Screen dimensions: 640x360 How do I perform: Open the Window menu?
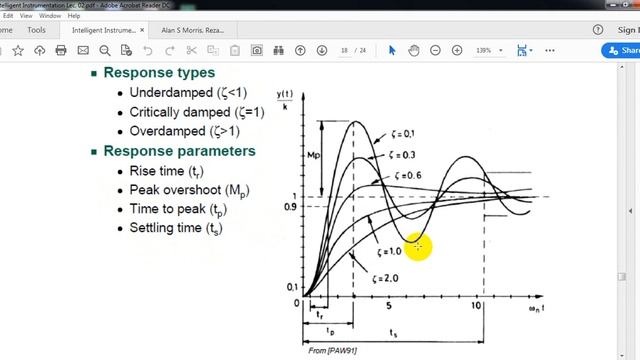click(x=50, y=16)
